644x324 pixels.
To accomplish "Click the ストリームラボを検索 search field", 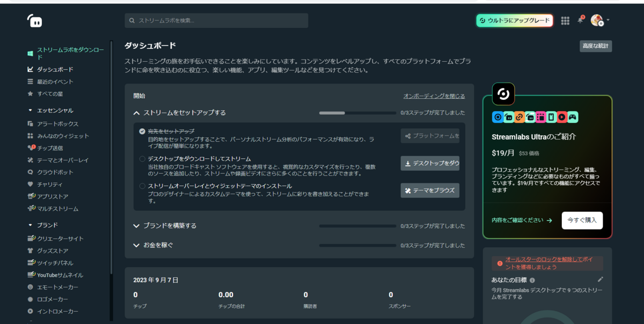I will (216, 20).
